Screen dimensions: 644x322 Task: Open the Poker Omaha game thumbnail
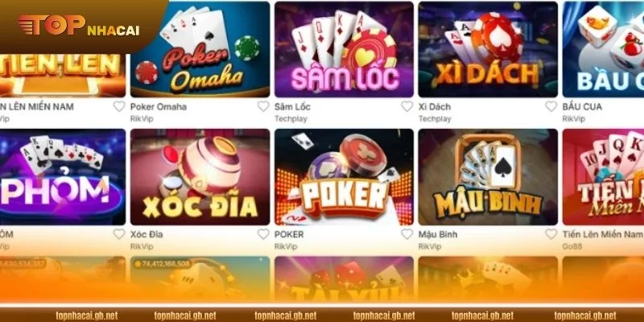coord(200,49)
